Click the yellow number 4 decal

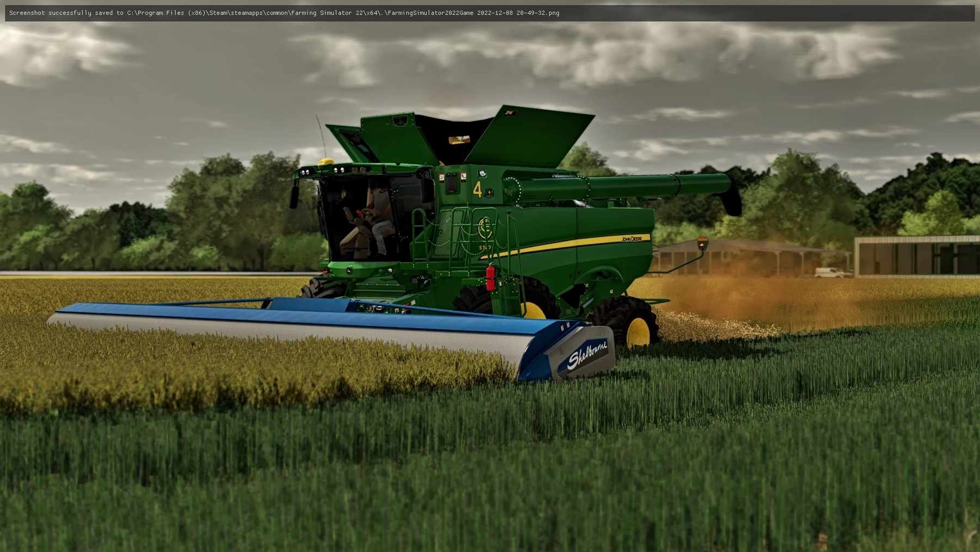coord(477,190)
